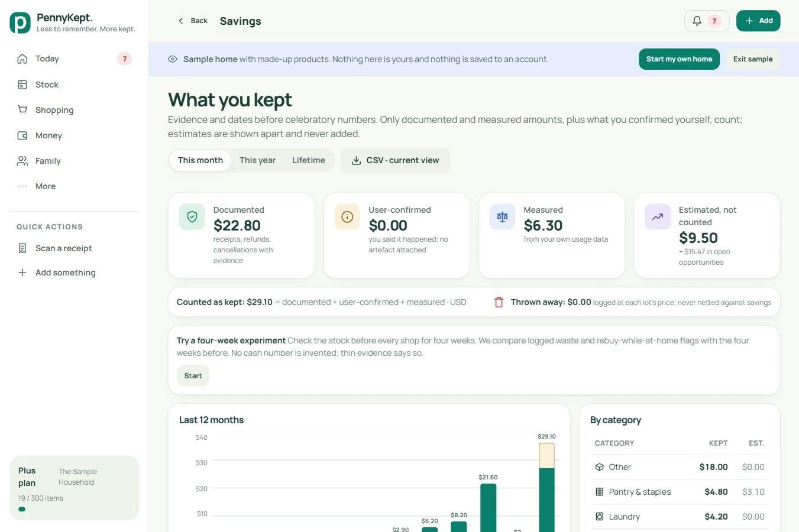Click the $18.00 kept value for Other
Screen dimensions: 799x532
pos(713,467)
